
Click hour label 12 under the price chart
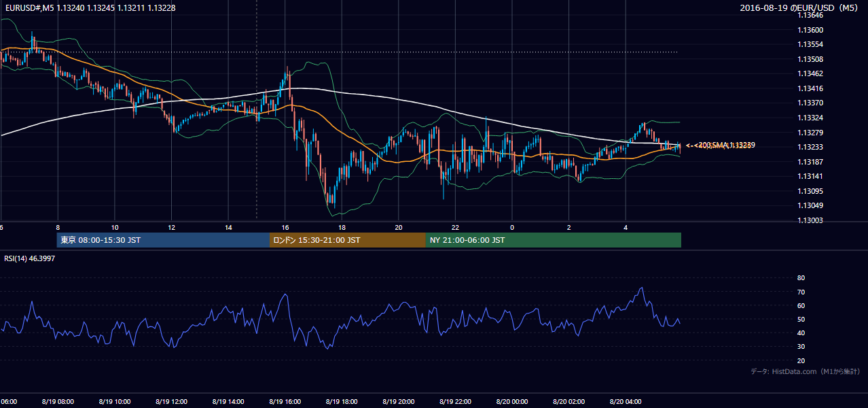(x=172, y=228)
